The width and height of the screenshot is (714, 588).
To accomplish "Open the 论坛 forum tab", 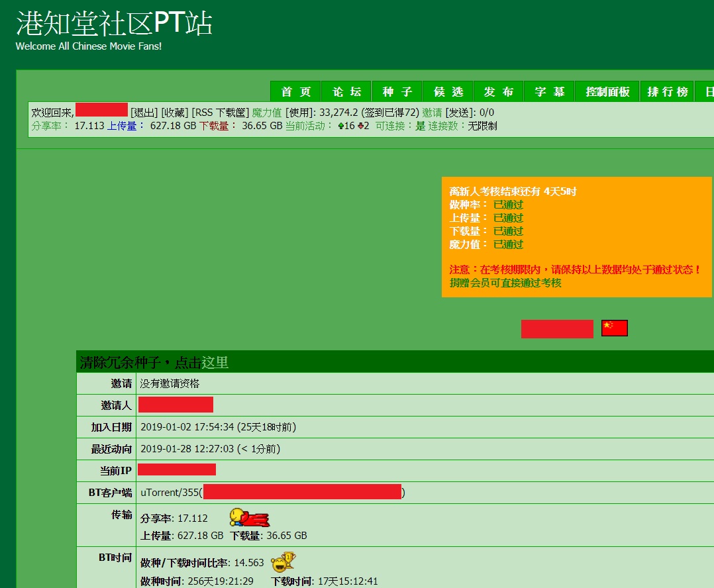I will pyautogui.click(x=346, y=91).
